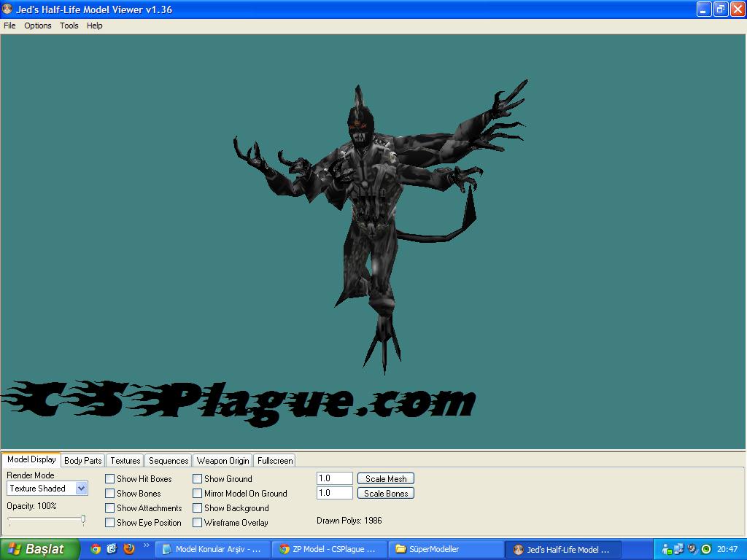747x560 pixels.
Task: Open the network connection tray icon
Action: click(x=679, y=549)
